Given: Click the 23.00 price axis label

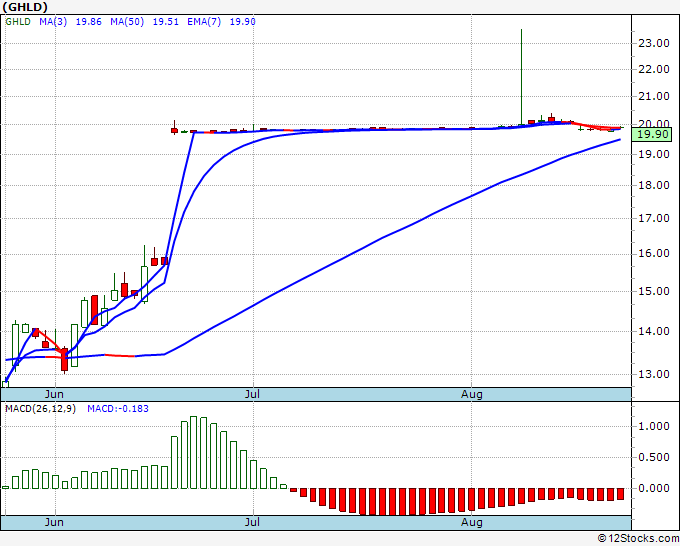Looking at the screenshot, I should pos(654,43).
